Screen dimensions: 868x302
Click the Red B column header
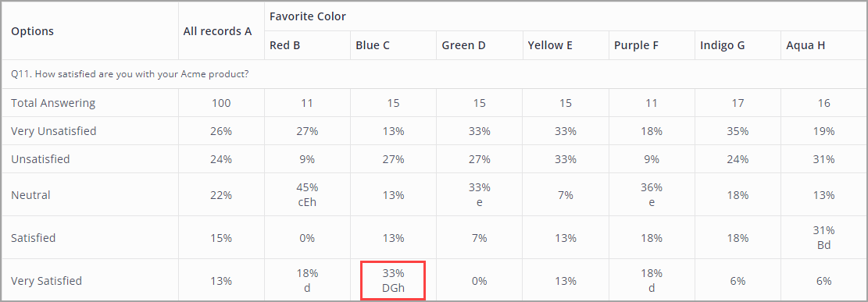coord(285,45)
